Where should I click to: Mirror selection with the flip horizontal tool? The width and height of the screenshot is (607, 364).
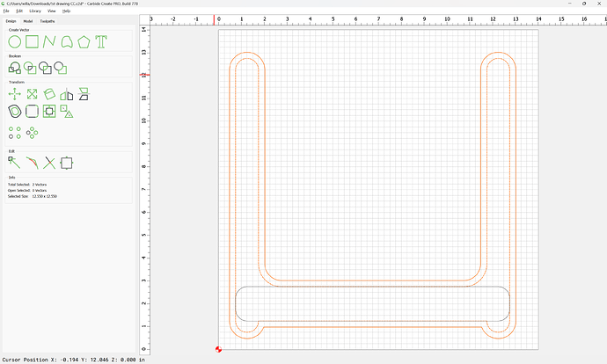point(67,94)
